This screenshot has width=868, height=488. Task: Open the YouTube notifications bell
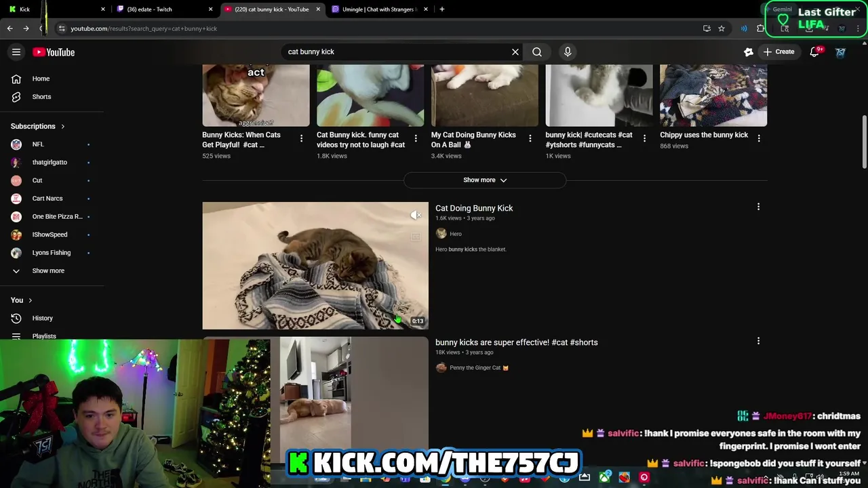click(x=815, y=52)
